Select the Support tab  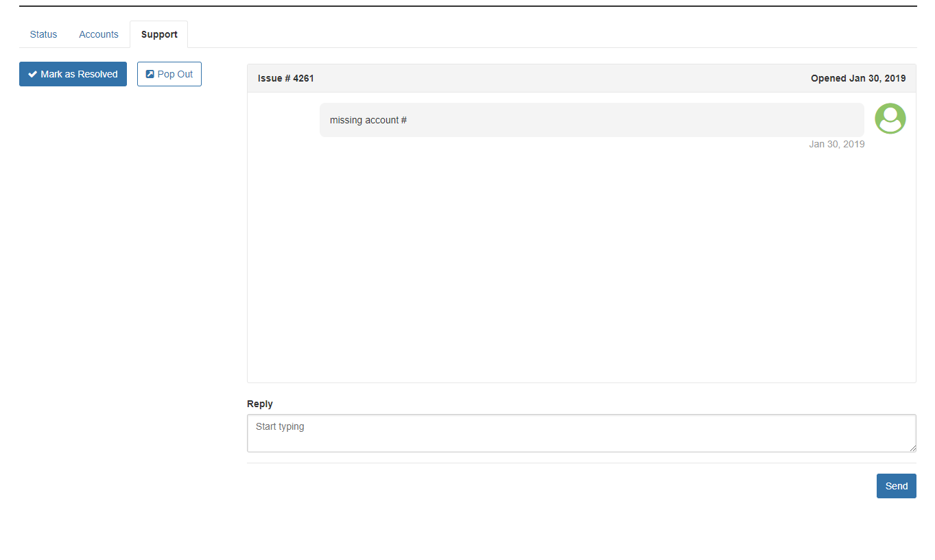click(x=159, y=34)
